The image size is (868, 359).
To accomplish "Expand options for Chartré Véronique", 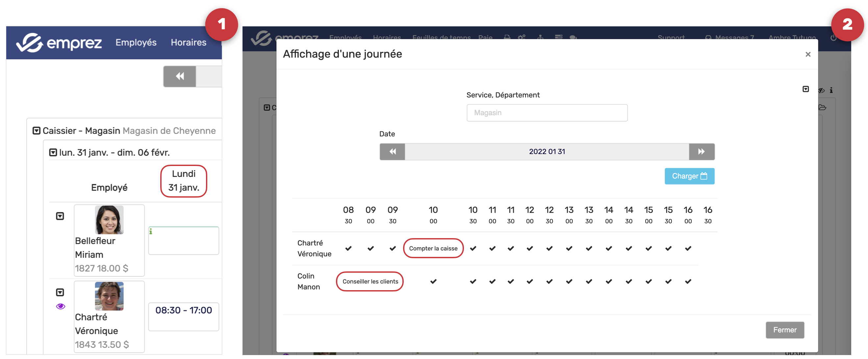I will pyautogui.click(x=60, y=292).
